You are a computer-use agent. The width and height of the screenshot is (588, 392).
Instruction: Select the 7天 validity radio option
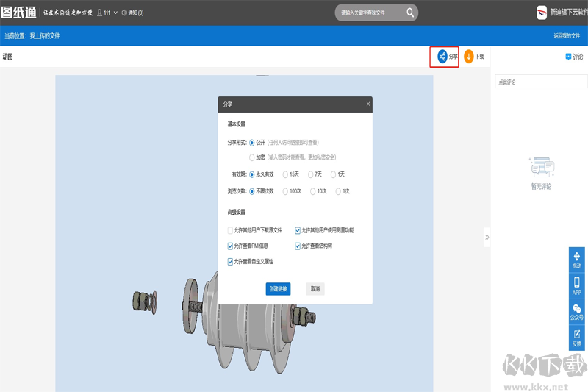310,174
